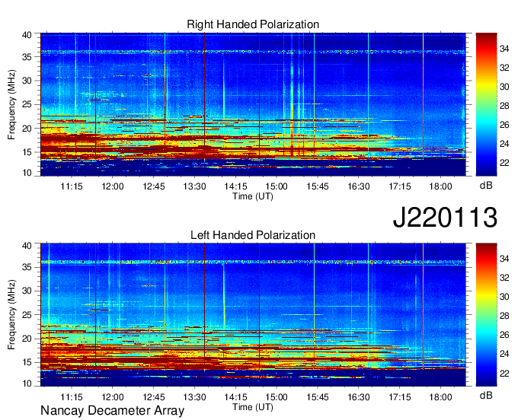This screenshot has height=420, width=518.
Task: Click the 15:00 tick label on upper plot
Action: click(277, 186)
